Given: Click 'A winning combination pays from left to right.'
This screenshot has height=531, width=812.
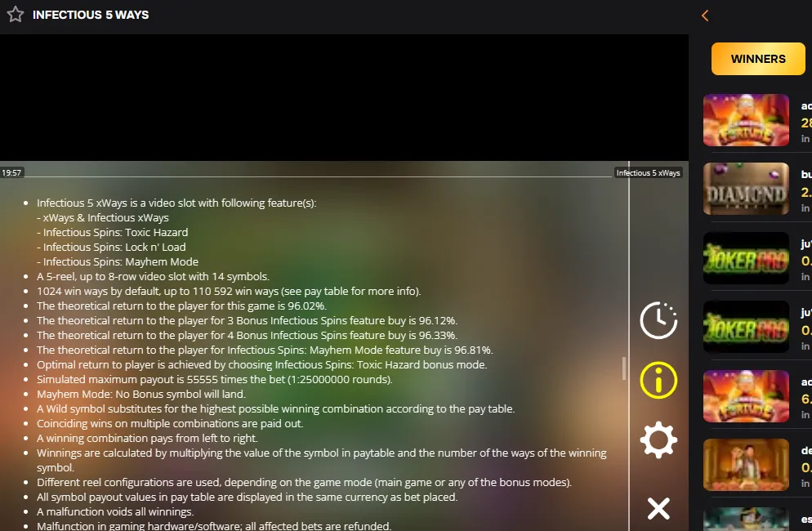Looking at the screenshot, I should click(147, 438).
